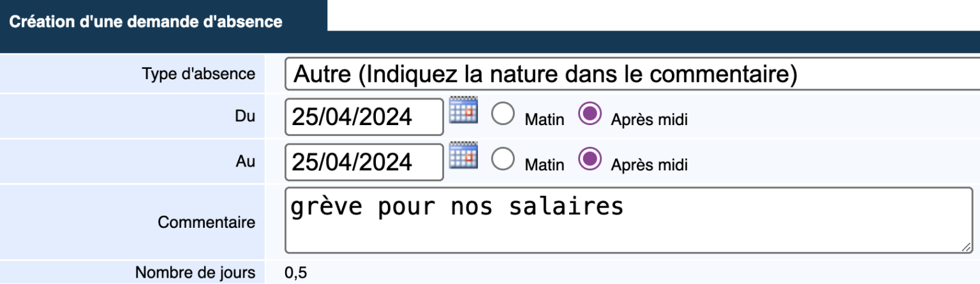
Task: Open the calendar picker for the Au date
Action: pyautogui.click(x=464, y=156)
